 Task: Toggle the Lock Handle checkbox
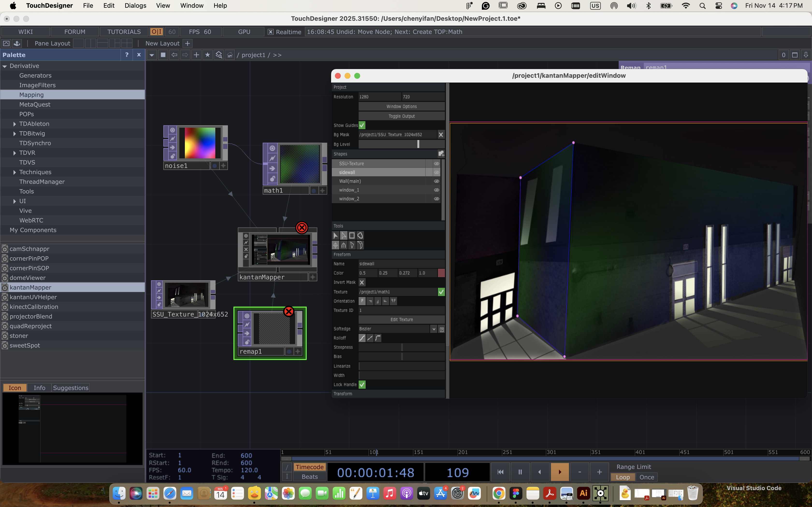tap(362, 385)
